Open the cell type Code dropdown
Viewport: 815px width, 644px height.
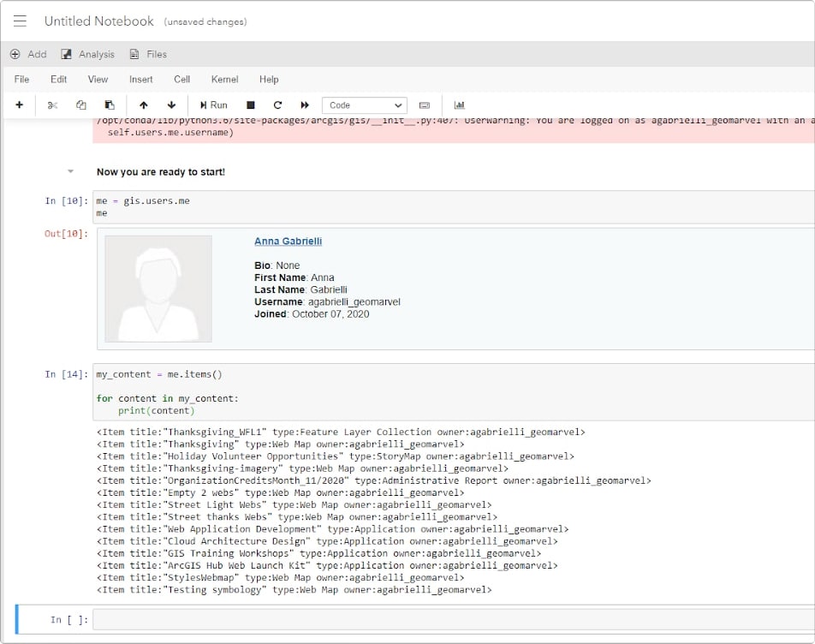click(x=364, y=105)
